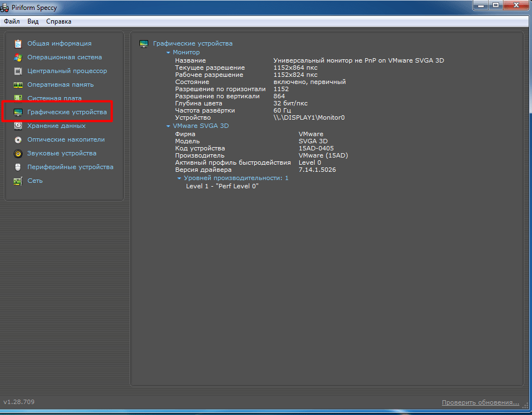This screenshot has width=532, height=415.
Task: Click the VMware SVGA 3D section title
Action: pos(201,126)
